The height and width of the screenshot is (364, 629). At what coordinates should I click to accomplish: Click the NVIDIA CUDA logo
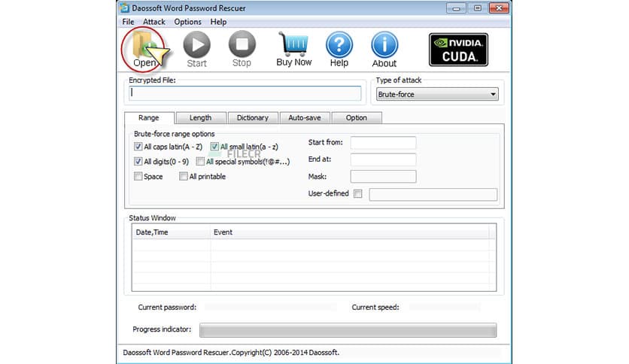point(458,50)
